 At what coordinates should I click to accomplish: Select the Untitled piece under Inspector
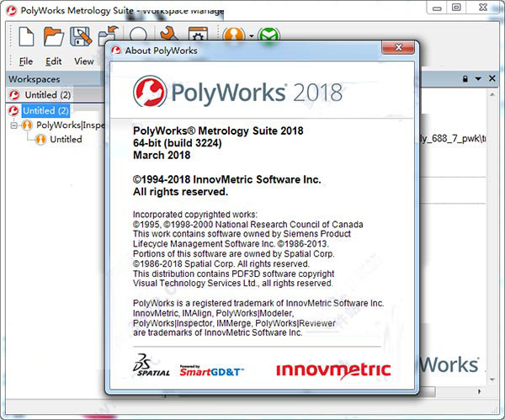click(66, 139)
